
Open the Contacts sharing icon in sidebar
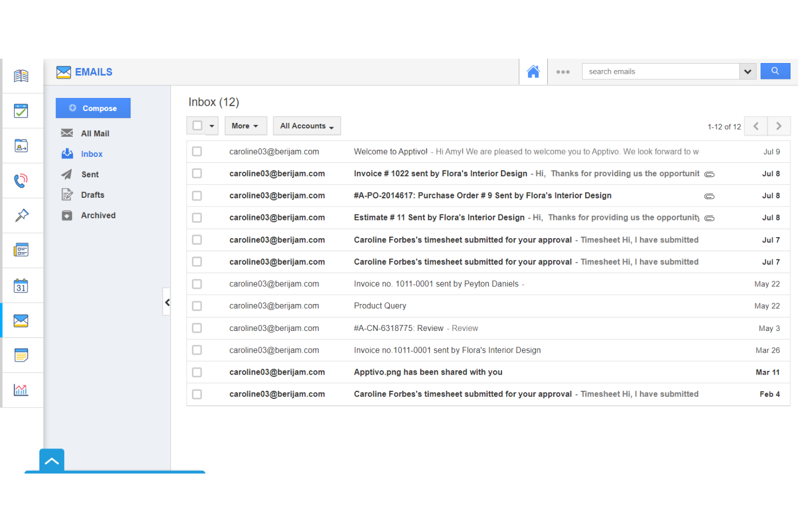point(22,146)
